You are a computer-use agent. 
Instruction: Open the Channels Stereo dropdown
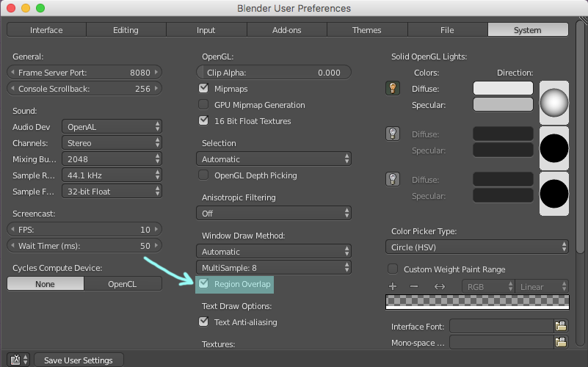tap(112, 143)
